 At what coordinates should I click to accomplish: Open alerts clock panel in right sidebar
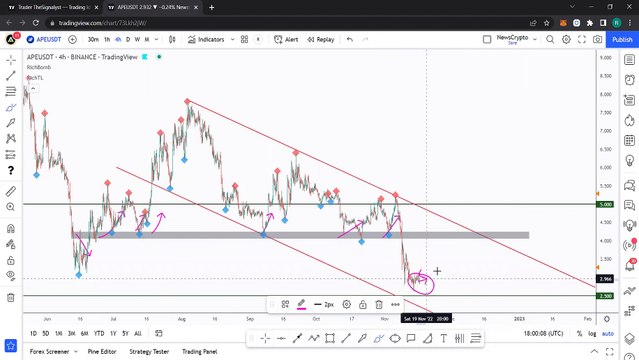pos(630,80)
